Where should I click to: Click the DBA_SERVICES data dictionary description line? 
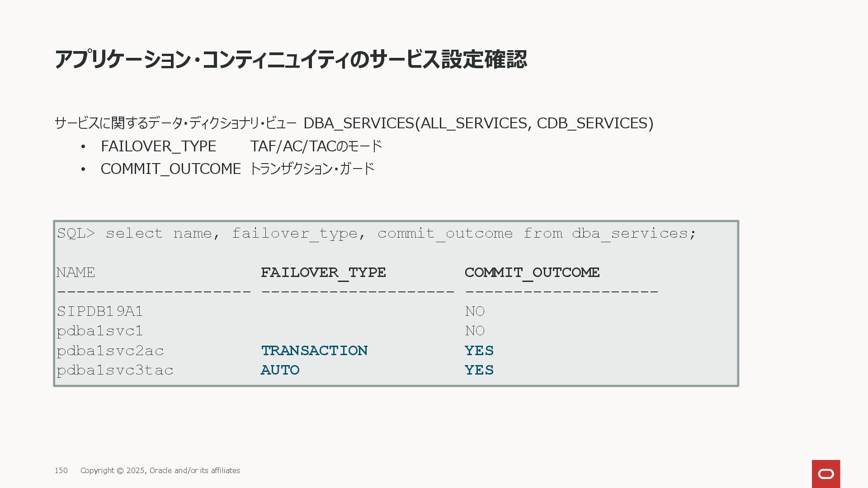tap(354, 123)
